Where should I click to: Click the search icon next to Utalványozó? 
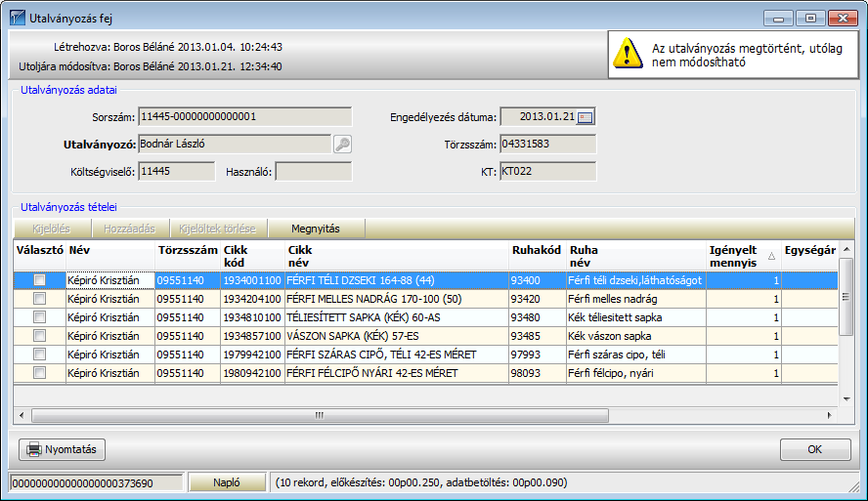(x=343, y=145)
